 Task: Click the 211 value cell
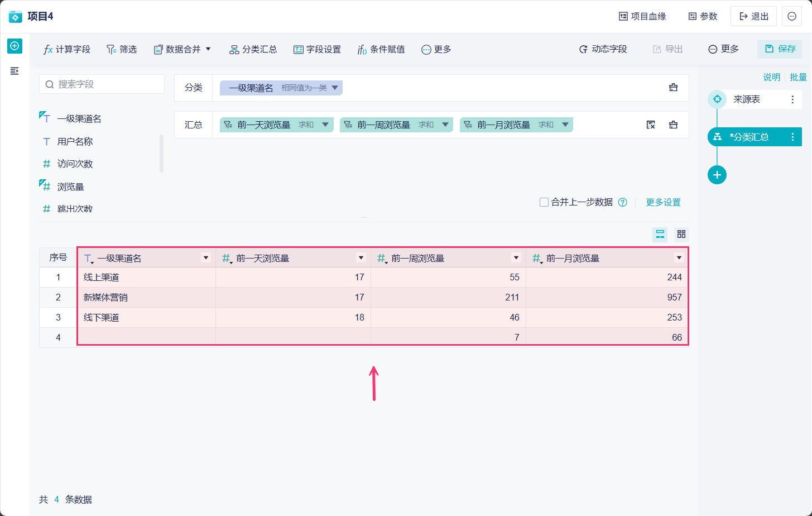(448, 298)
